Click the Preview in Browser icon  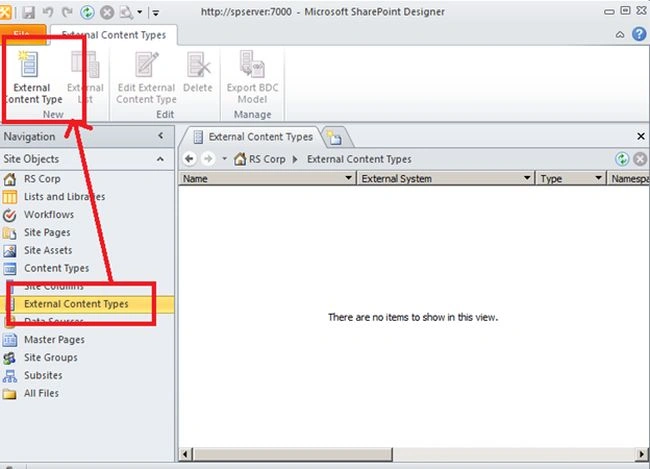[126, 12]
